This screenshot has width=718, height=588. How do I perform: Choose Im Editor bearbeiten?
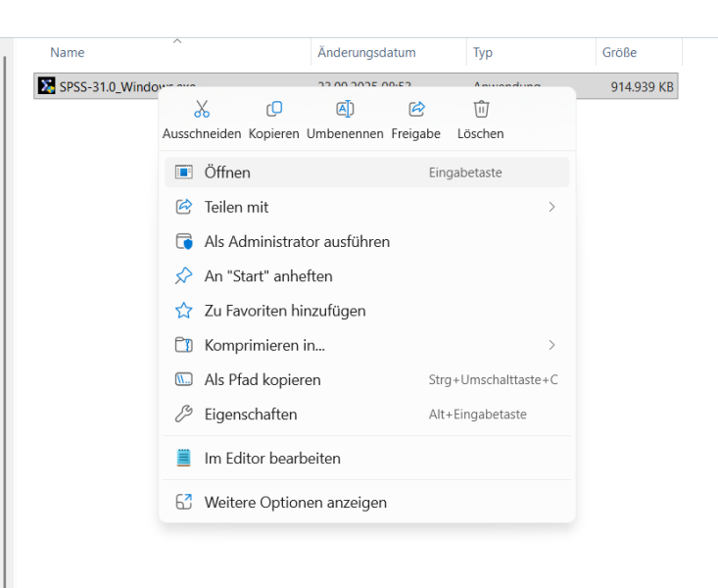pyautogui.click(x=366, y=459)
